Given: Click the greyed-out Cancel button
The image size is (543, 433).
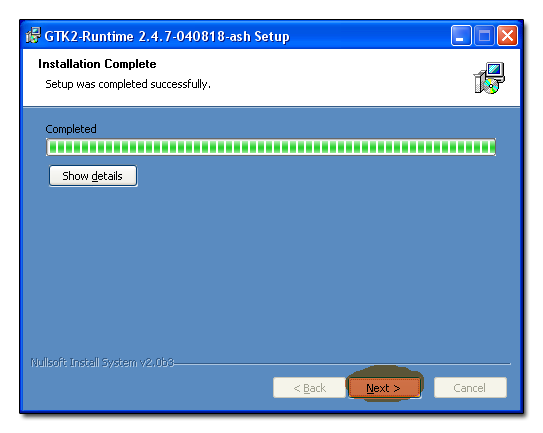Looking at the screenshot, I should pyautogui.click(x=470, y=388).
